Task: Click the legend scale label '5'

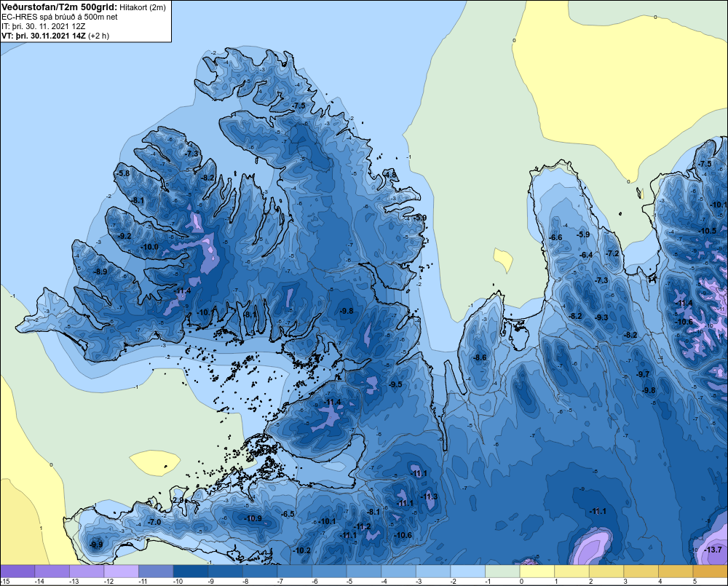Action: coord(695,582)
